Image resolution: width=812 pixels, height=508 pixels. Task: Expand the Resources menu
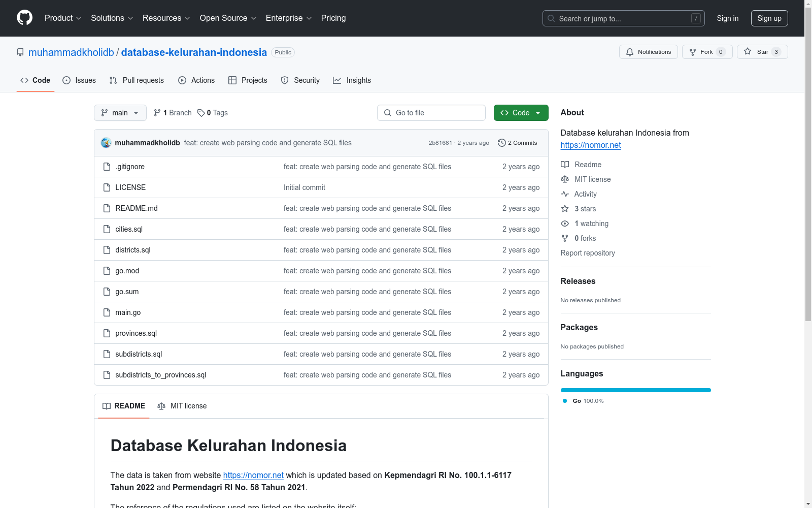pos(166,18)
